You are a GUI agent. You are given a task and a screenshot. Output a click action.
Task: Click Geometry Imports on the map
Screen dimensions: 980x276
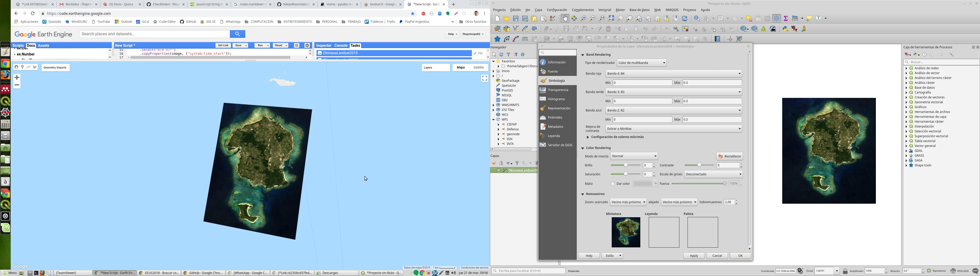[55, 67]
